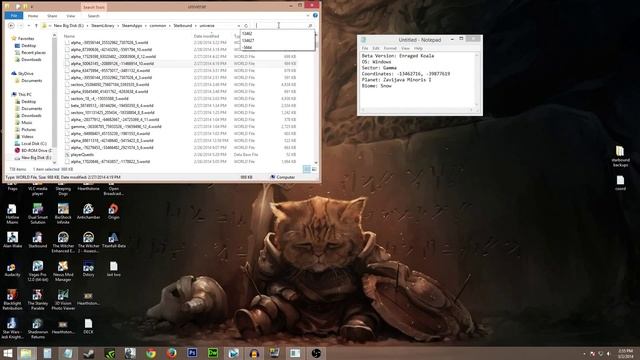The width and height of the screenshot is (640, 360).
Task: Open the recent locations dropdown arrow
Action: (x=28, y=25)
